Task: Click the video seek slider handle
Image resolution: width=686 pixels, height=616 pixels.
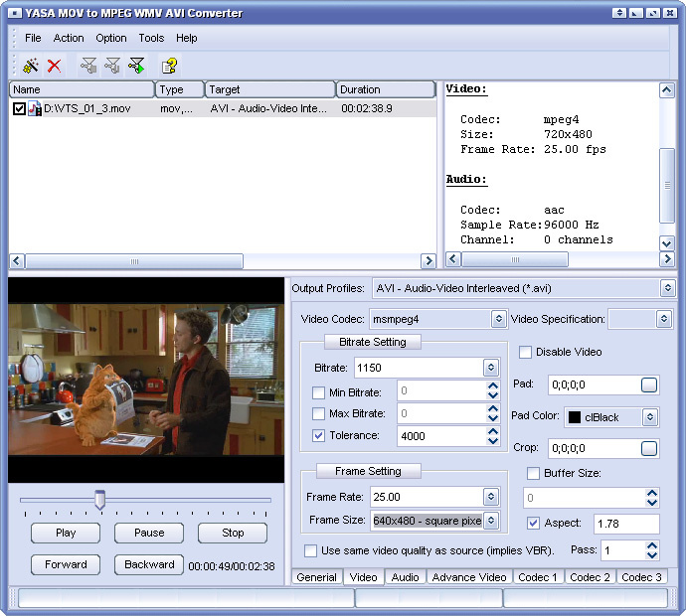Action: point(99,500)
